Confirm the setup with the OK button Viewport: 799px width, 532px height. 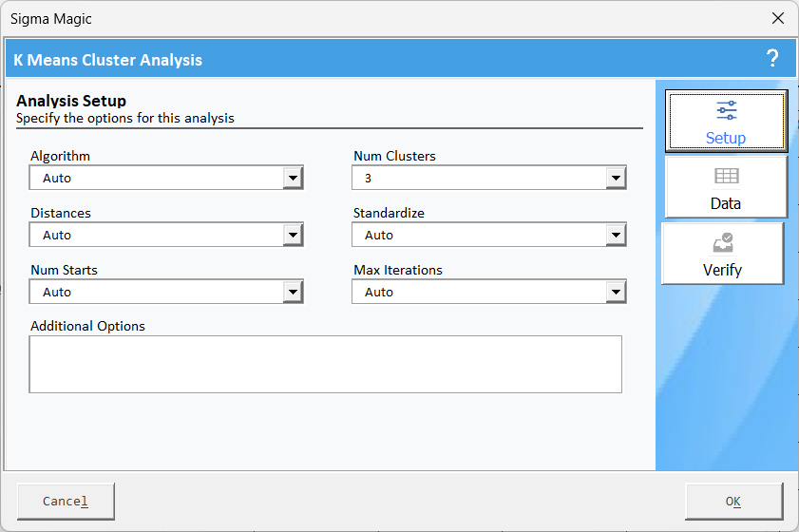(733, 502)
